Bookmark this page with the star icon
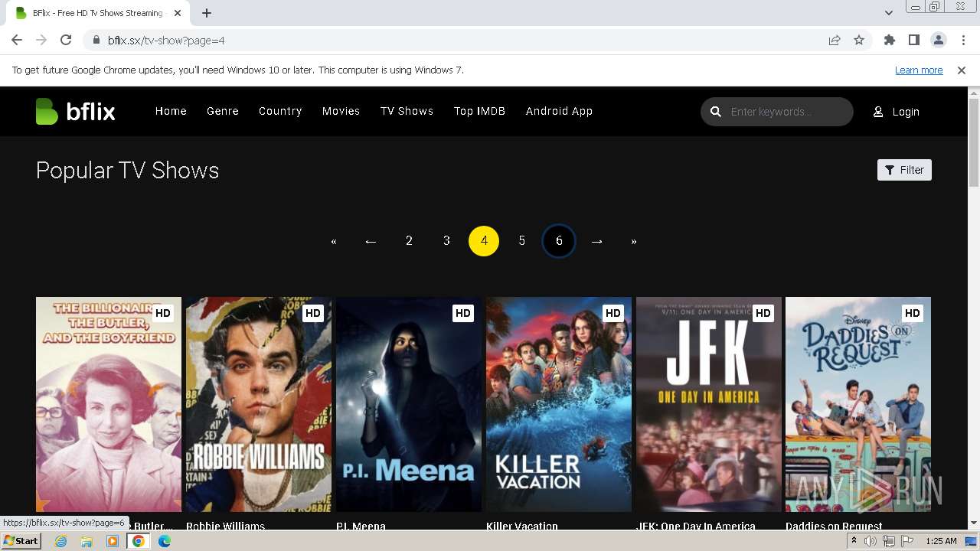The width and height of the screenshot is (980, 551). pos(859,41)
